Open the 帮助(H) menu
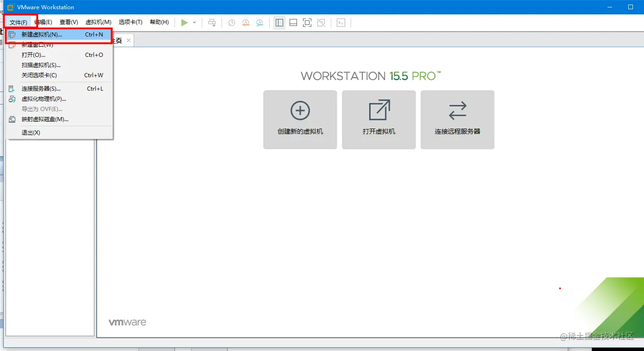Screen dimensions: 644x351 (159, 22)
